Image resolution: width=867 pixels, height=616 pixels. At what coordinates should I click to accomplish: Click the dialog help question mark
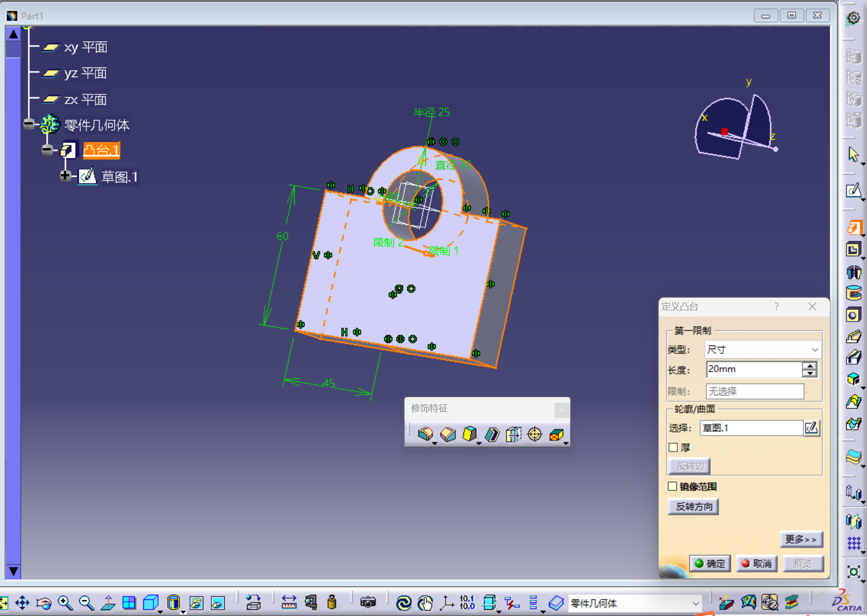[x=777, y=306]
